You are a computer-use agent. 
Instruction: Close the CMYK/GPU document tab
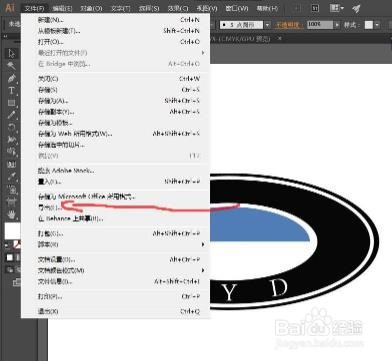pyautogui.click(x=280, y=38)
